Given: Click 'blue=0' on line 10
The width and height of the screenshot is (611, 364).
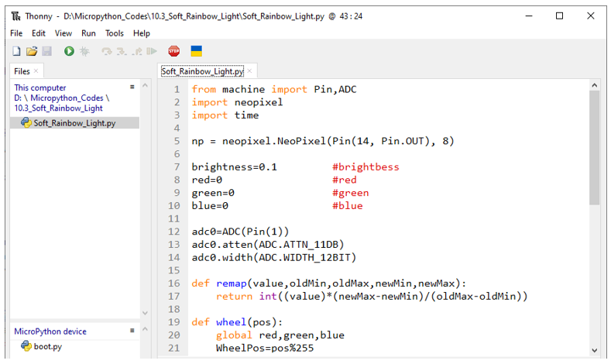Looking at the screenshot, I should click(x=210, y=206).
